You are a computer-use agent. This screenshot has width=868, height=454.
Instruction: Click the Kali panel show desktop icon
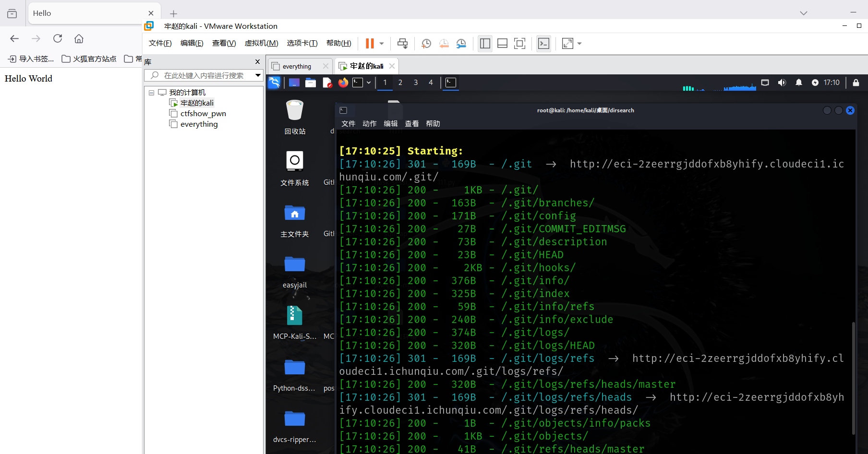[294, 83]
